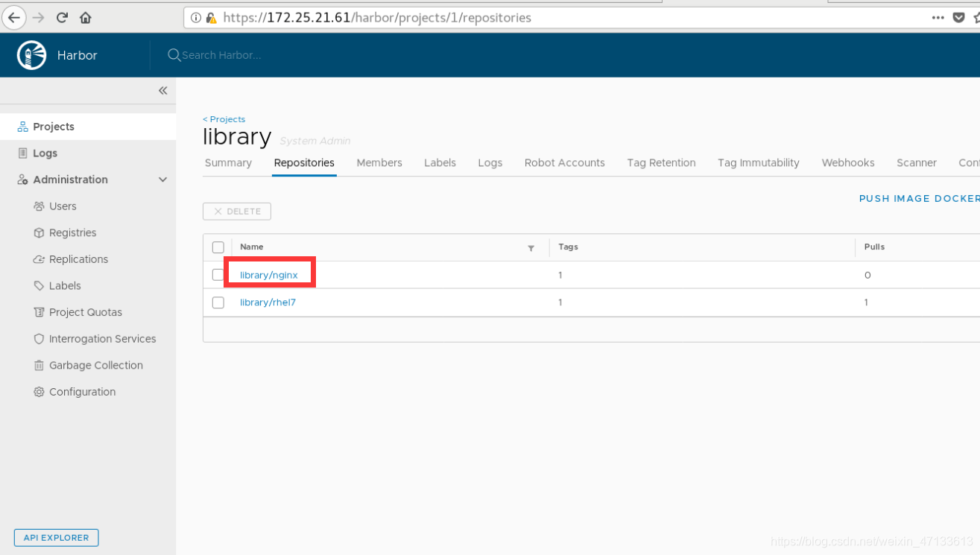Focus the Search Harbor input field
980x555 pixels.
[222, 55]
